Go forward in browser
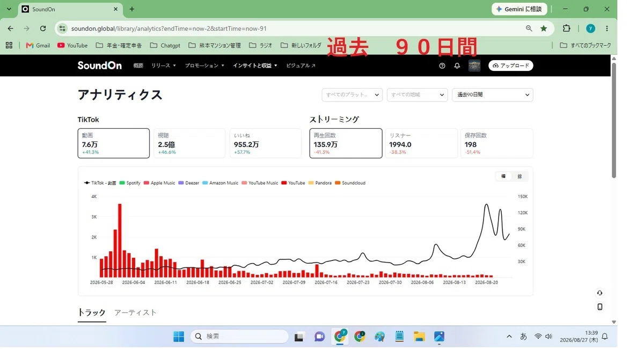 (x=27, y=28)
